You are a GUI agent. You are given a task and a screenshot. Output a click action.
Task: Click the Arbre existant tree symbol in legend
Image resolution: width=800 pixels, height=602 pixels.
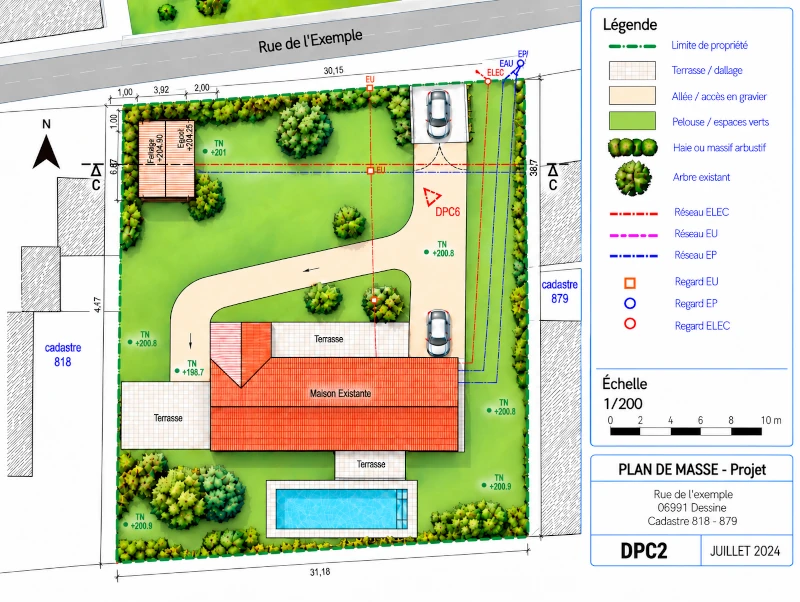click(x=633, y=178)
